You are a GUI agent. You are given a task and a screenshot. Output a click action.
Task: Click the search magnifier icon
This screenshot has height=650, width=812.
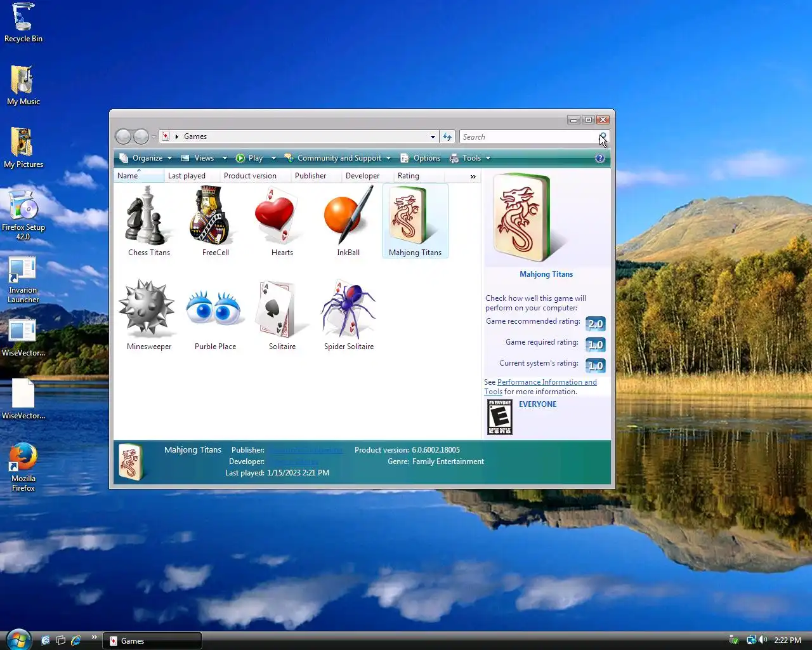point(603,136)
